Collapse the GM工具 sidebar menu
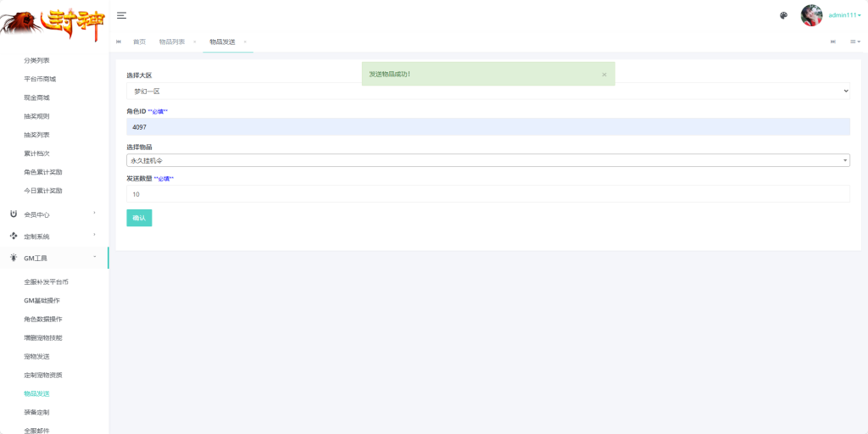 [x=53, y=258]
